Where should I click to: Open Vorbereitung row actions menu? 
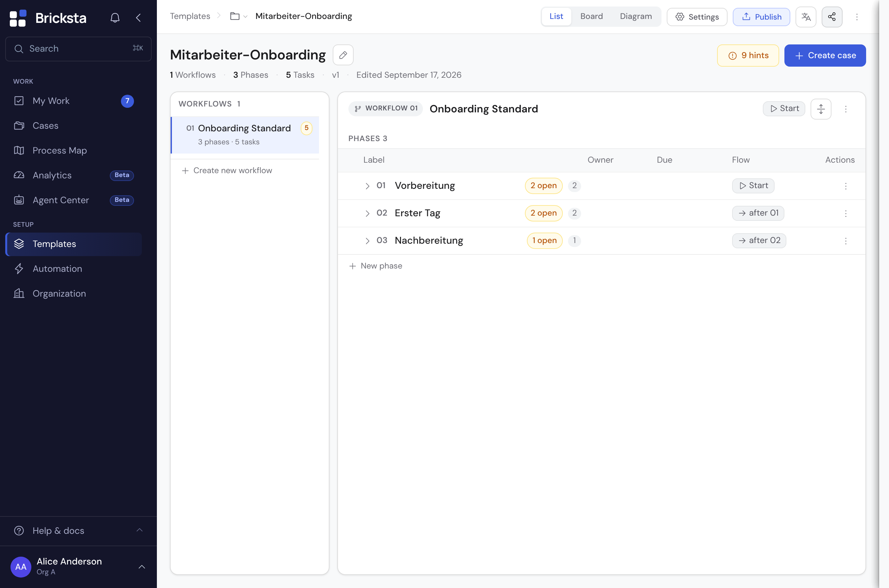point(846,186)
